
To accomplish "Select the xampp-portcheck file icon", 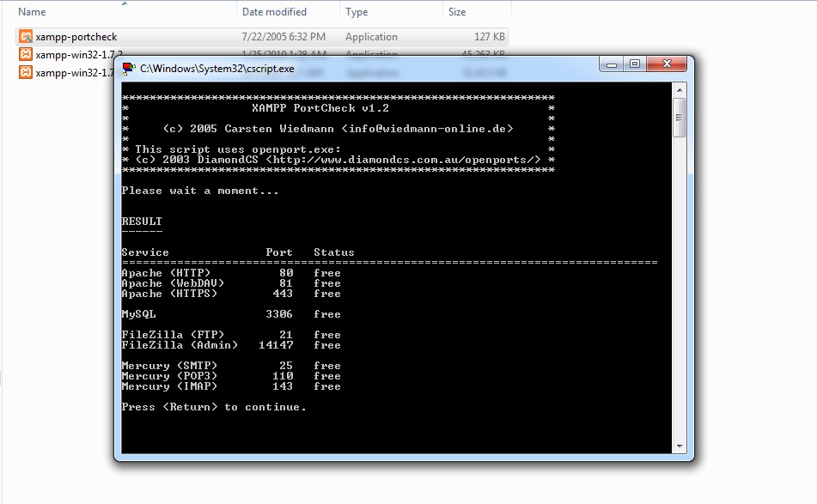I will pos(26,36).
